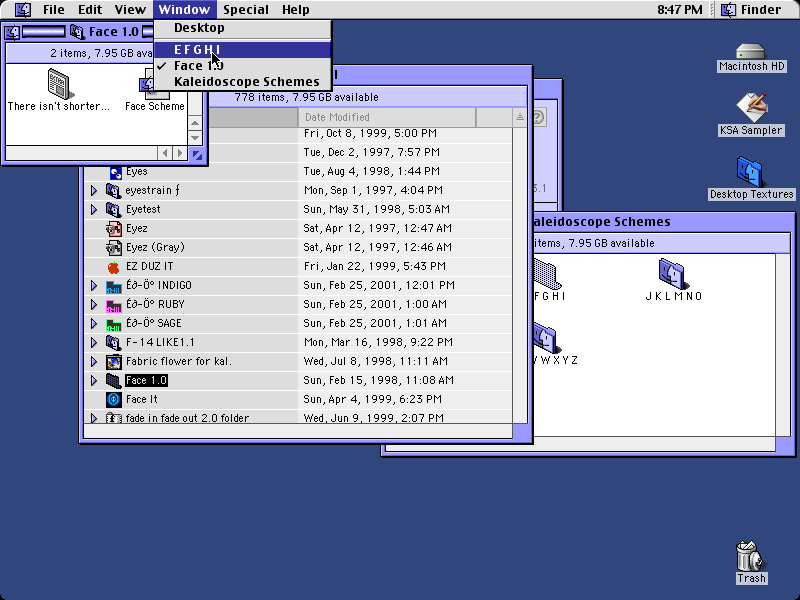Click the date Fri, Jan 22, 1999, 5:43 PM
Screen dimensions: 800x600
[x=374, y=266]
